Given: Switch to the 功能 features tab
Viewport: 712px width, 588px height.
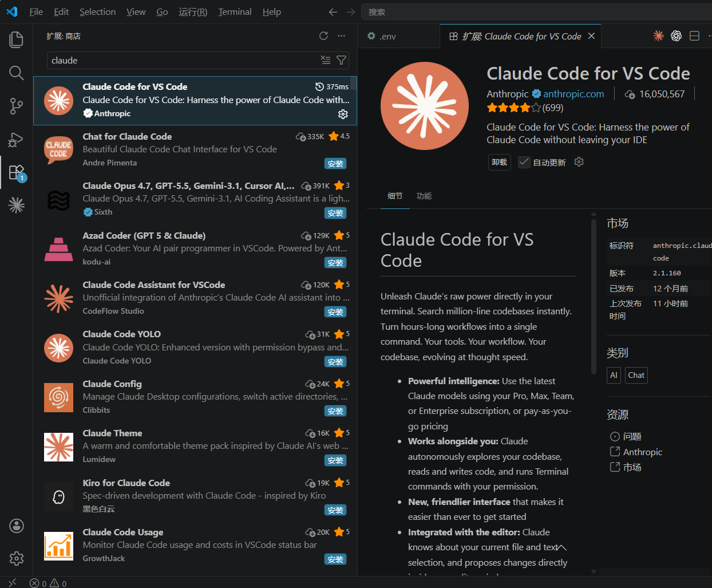Looking at the screenshot, I should [x=424, y=196].
